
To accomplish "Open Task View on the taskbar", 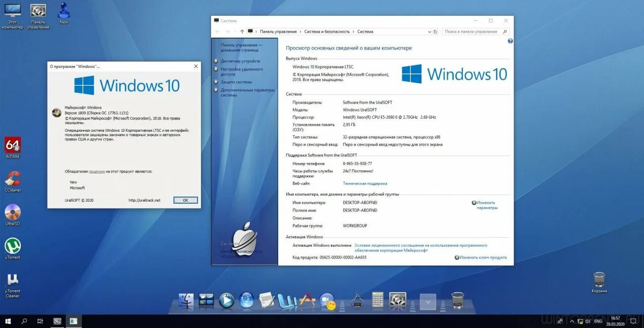I will 40,321.
